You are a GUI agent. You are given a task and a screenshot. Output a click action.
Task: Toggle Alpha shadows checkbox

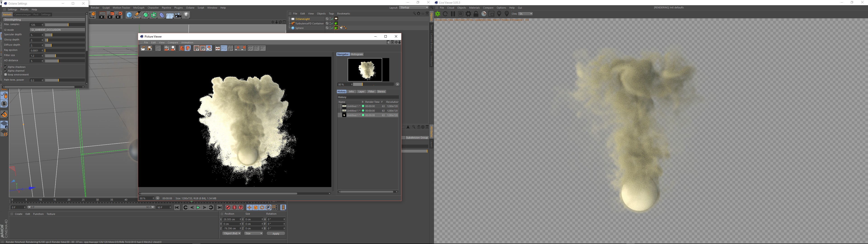click(5, 67)
